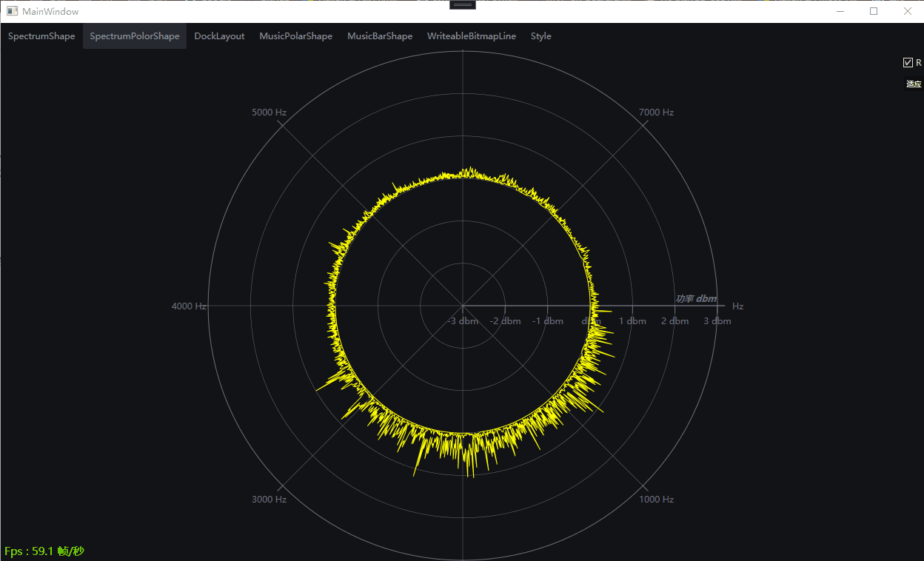Click the 1 dbm scale label
This screenshot has height=561, width=924.
(632, 321)
